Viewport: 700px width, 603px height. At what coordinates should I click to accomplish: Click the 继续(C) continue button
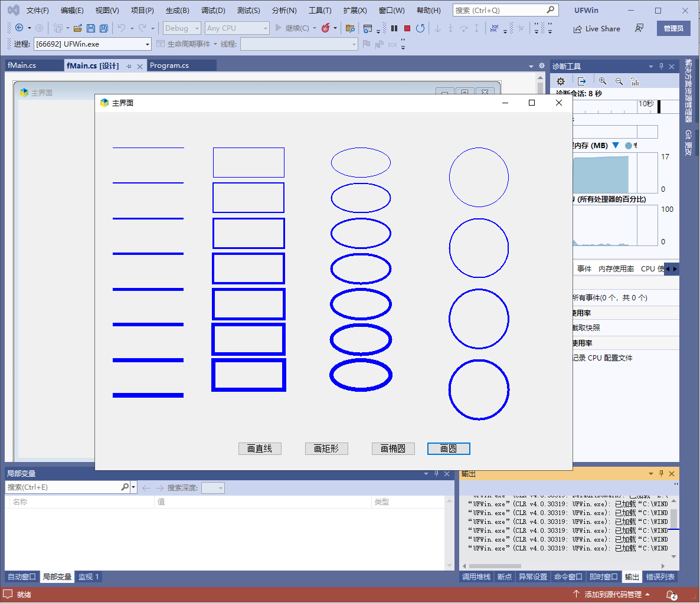(x=292, y=28)
